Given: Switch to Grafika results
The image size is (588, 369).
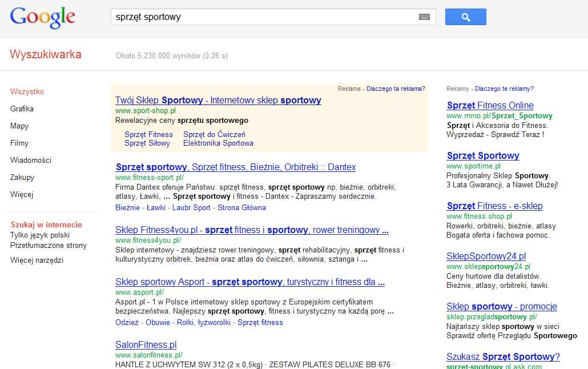Looking at the screenshot, I should (22, 109).
